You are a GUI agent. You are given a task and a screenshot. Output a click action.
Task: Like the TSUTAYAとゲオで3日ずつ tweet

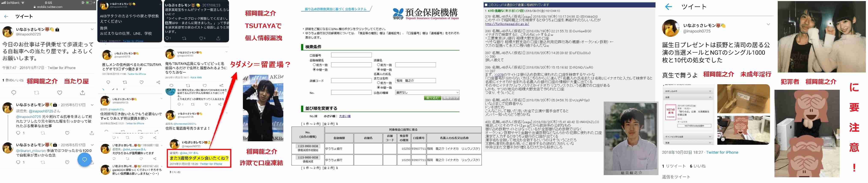pyautogui.click(x=141, y=82)
